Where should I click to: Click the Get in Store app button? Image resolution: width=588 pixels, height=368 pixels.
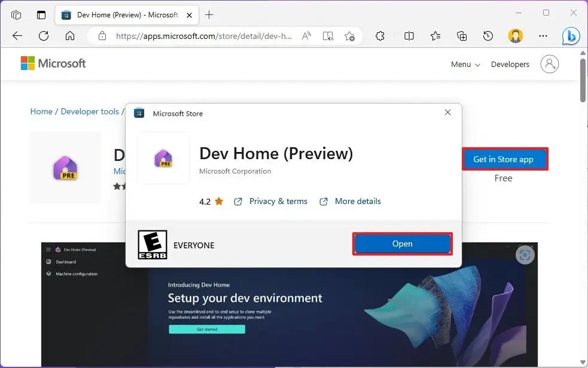point(505,159)
